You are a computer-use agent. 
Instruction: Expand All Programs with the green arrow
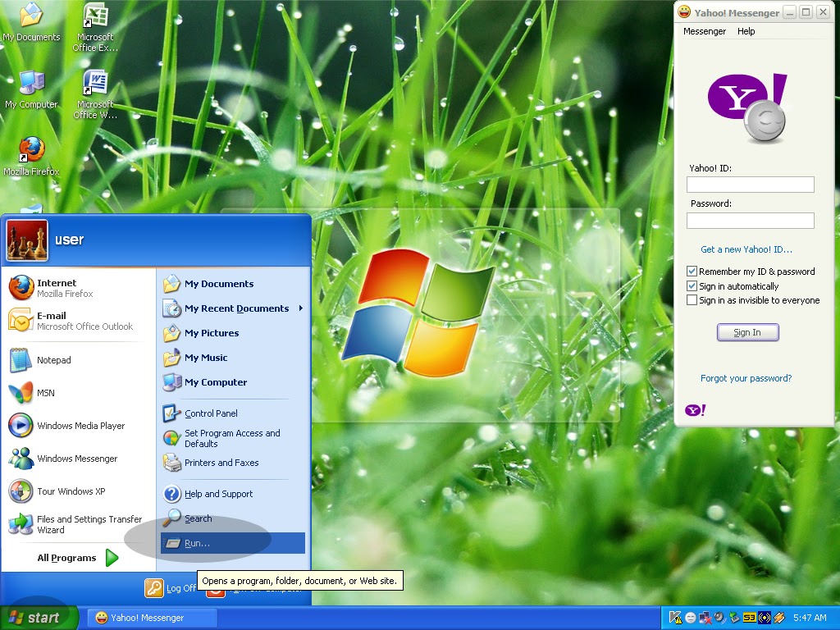point(112,558)
